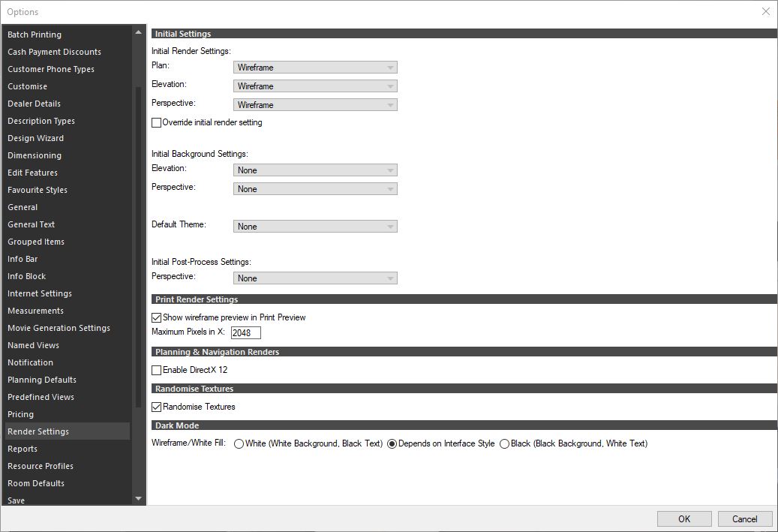Screen dimensions: 778x532
Task: Select White background wireframe fill option
Action: pyautogui.click(x=238, y=443)
